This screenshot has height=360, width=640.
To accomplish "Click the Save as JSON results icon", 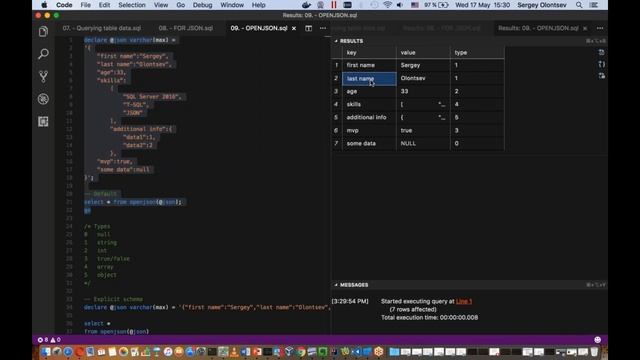I will [601, 64].
